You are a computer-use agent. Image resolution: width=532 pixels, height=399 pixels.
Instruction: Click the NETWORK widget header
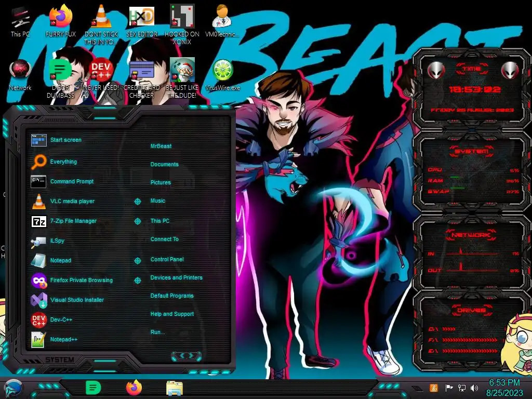(471, 235)
